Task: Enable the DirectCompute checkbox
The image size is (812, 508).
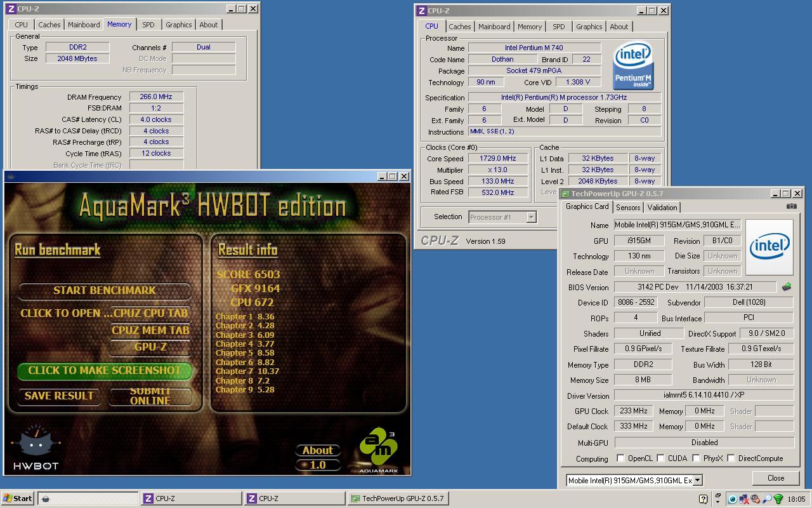Action: tap(731, 458)
